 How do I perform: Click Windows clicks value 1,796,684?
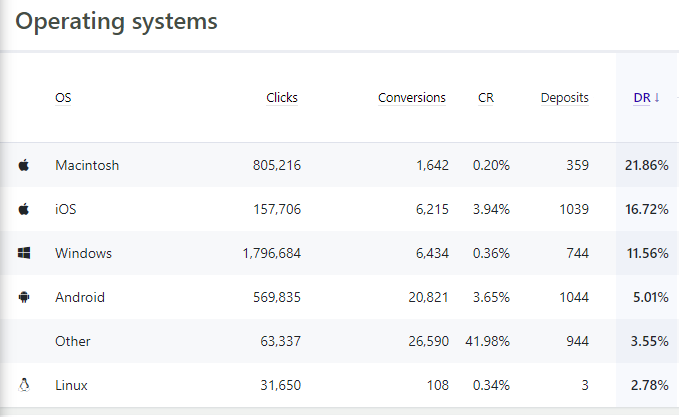click(x=271, y=253)
